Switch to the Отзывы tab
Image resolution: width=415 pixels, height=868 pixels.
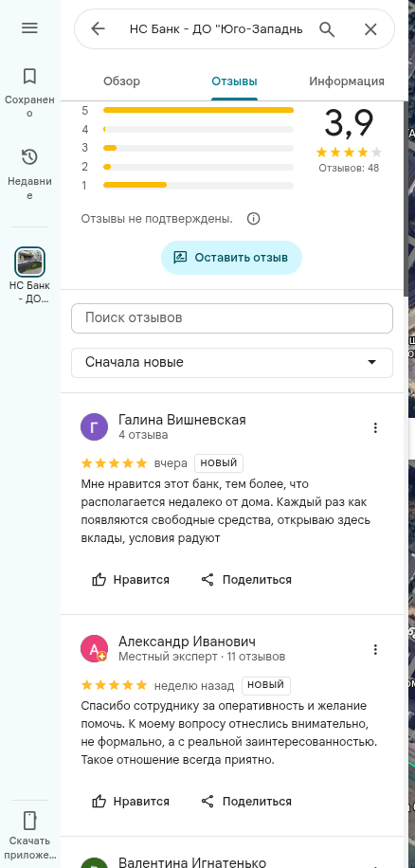point(235,81)
